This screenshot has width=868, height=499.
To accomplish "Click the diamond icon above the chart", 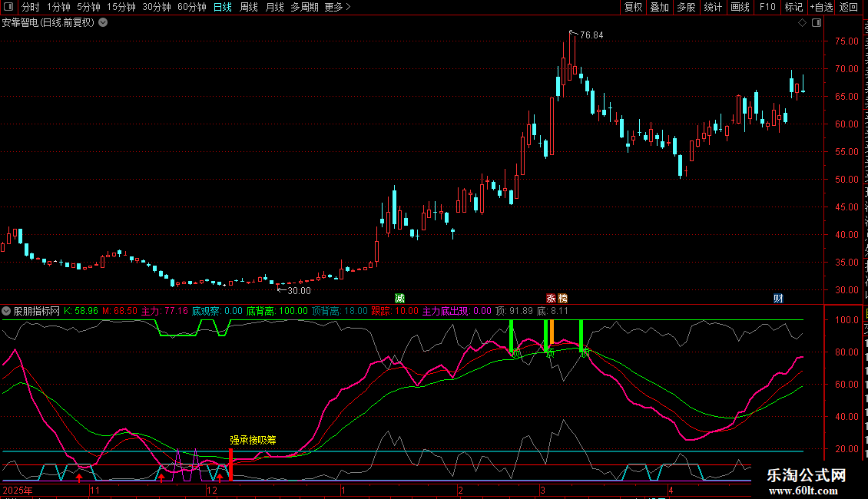I will click(802, 23).
